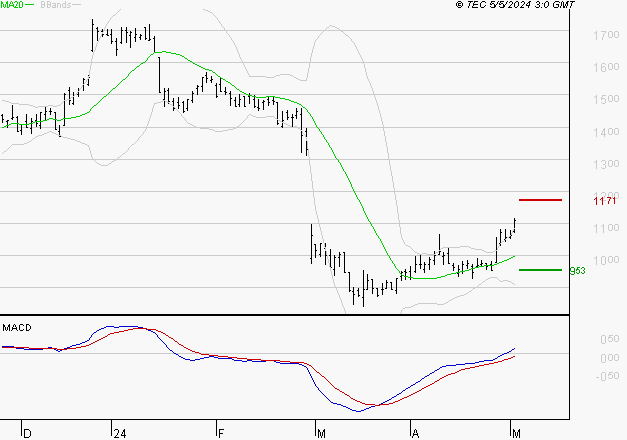
Task: Click the 1000 price axis label
Action: [x=606, y=260]
